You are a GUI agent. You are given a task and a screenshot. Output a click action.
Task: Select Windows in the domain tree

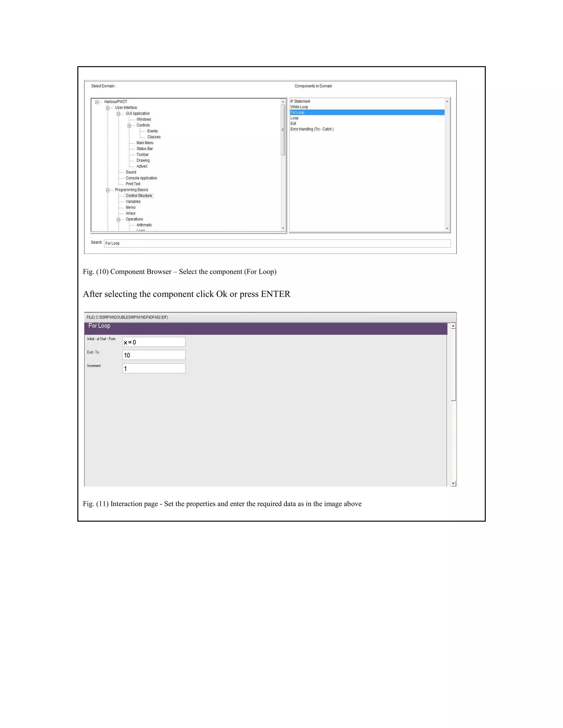143,119
